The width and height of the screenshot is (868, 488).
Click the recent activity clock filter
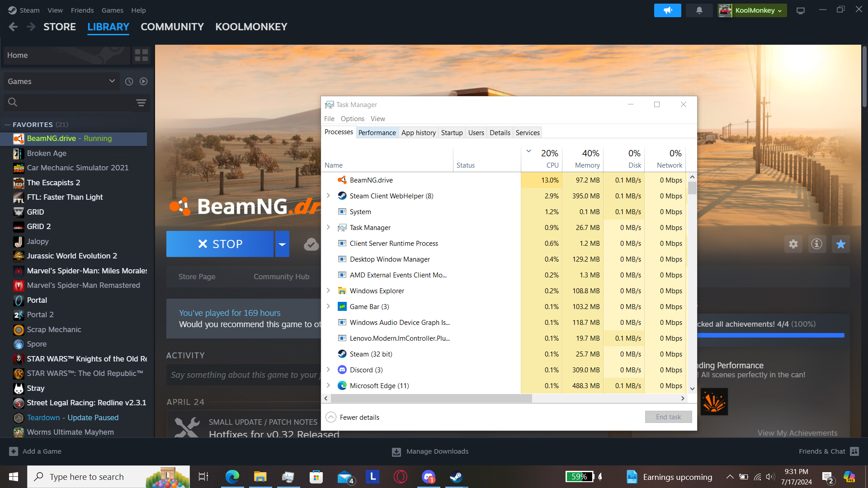[129, 81]
